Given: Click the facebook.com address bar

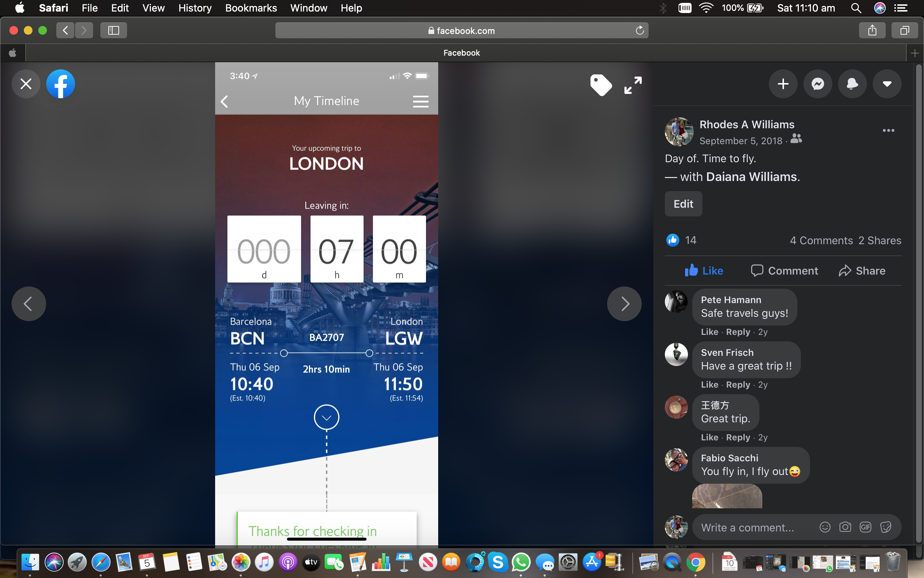Looking at the screenshot, I should pos(462,31).
